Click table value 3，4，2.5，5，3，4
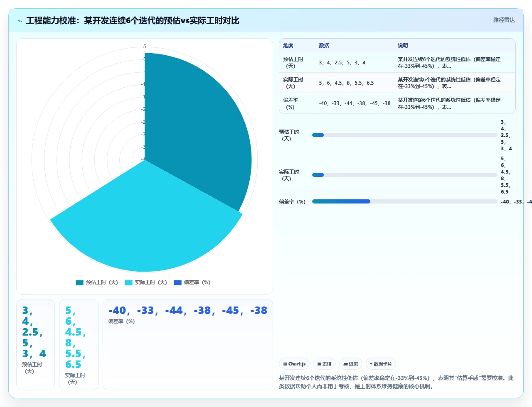This screenshot has width=532, height=407. (342, 63)
